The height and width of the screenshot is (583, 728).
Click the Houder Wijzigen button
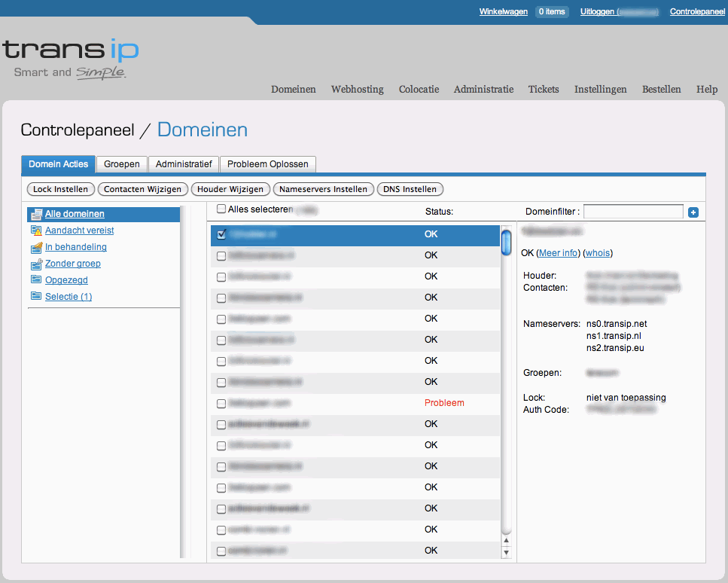(x=231, y=189)
